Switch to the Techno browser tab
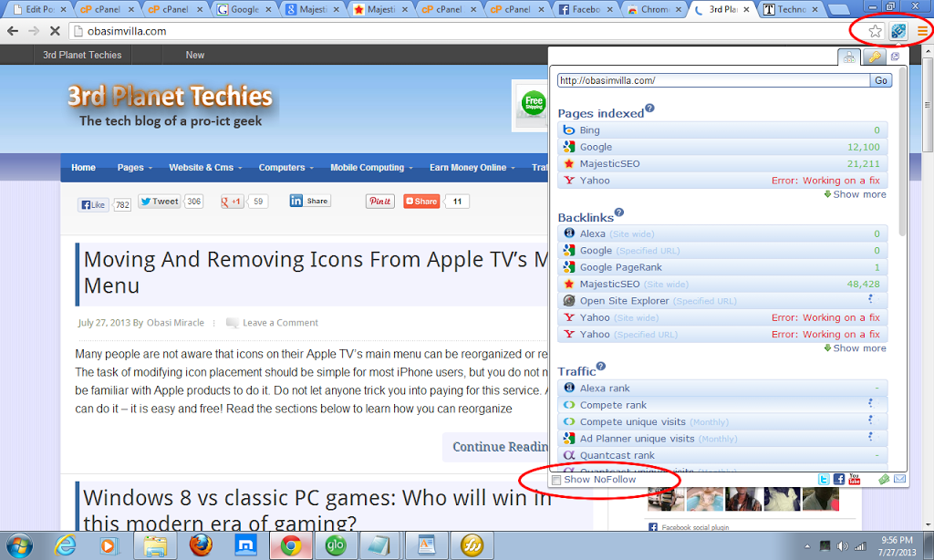The height and width of the screenshot is (560, 934). (x=791, y=9)
